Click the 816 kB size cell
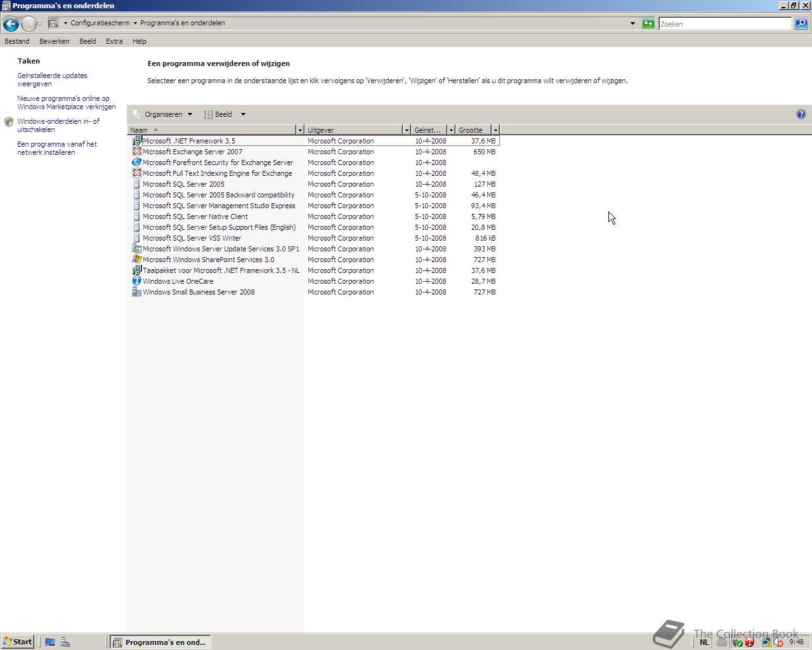Screen dimensions: 812x650 pos(485,238)
